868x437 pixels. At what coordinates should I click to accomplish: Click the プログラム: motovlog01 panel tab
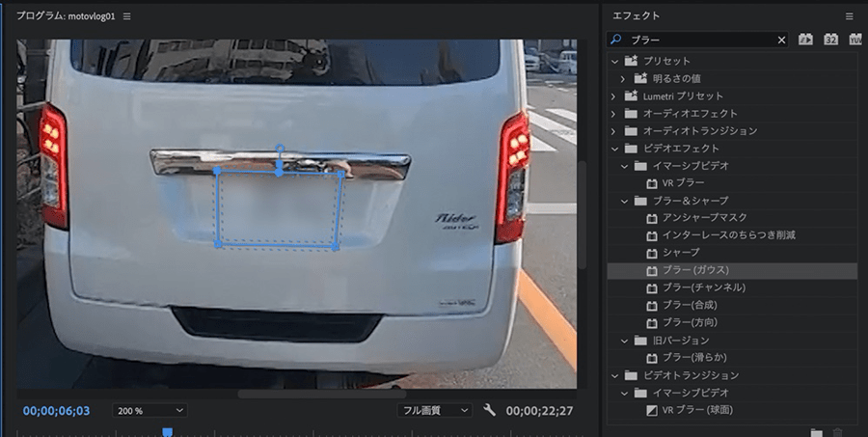tap(66, 16)
